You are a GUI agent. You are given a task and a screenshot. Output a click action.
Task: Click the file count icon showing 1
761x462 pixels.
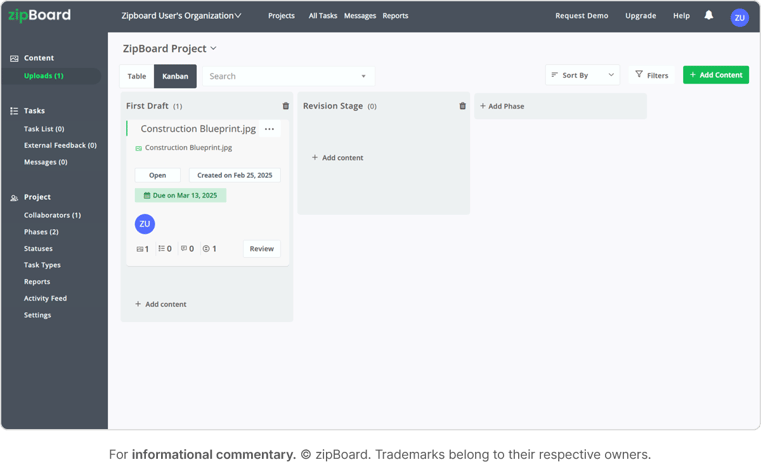pyautogui.click(x=140, y=249)
